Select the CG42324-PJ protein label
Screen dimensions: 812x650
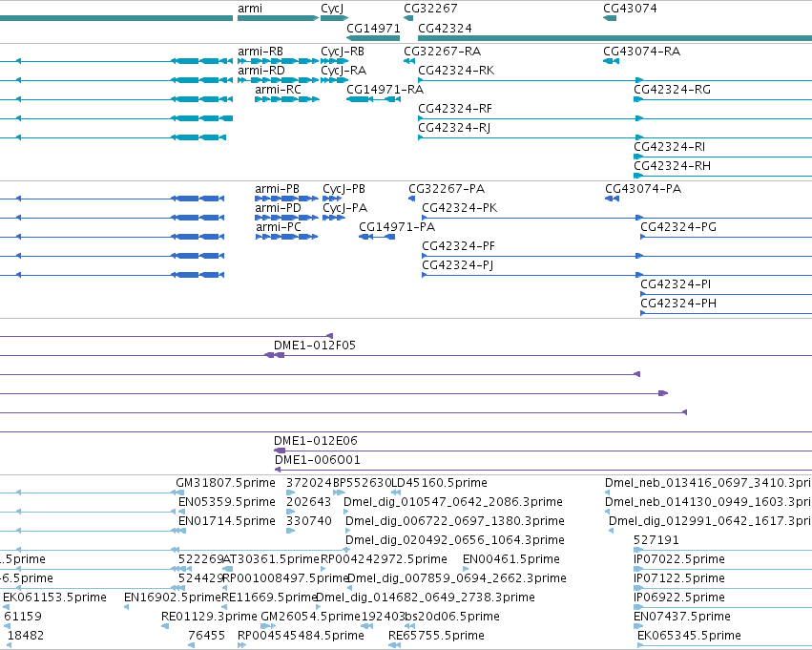[x=458, y=266]
